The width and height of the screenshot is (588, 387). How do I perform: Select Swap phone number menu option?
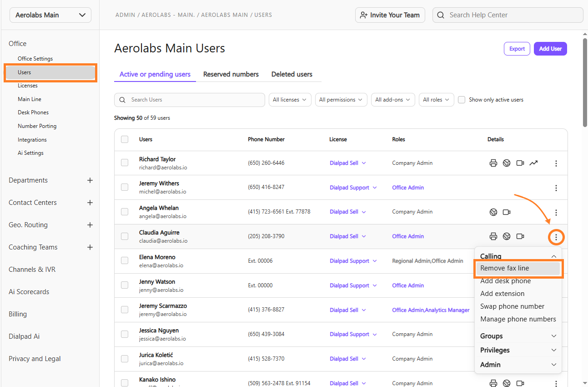click(513, 306)
